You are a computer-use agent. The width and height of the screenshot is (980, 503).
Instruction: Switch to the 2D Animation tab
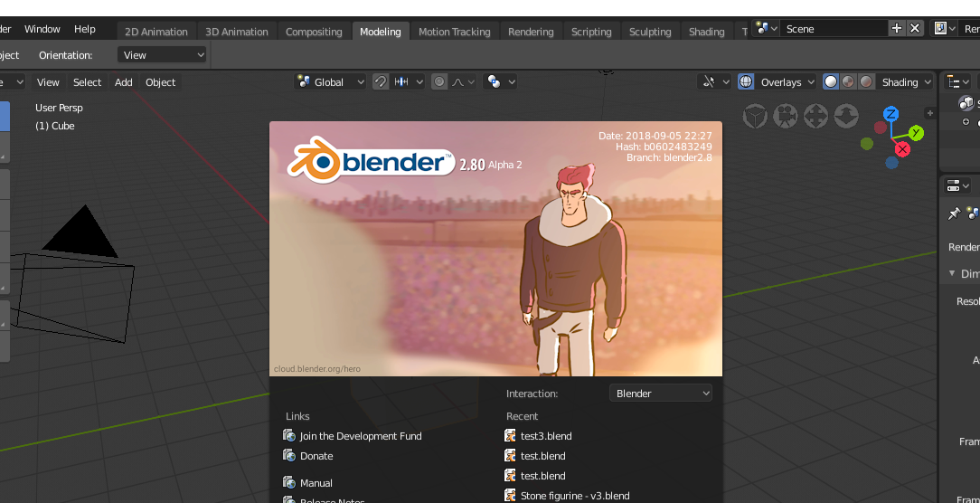pyautogui.click(x=156, y=32)
